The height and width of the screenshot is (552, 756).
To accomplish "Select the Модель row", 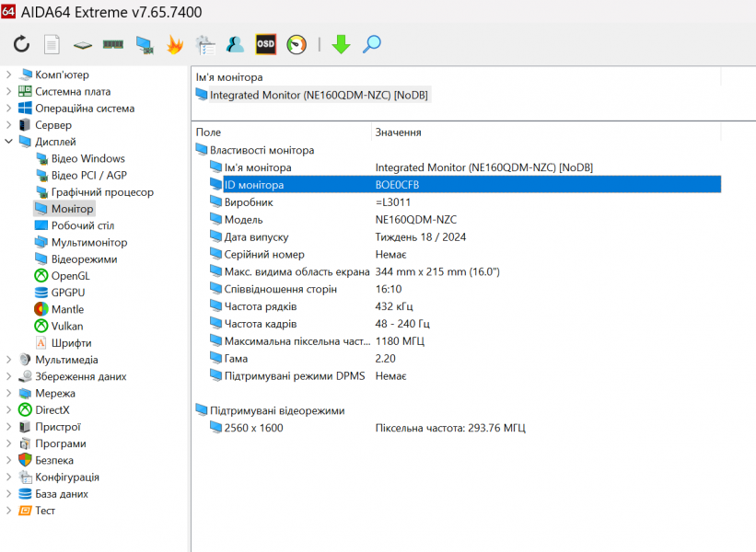I will (x=465, y=220).
